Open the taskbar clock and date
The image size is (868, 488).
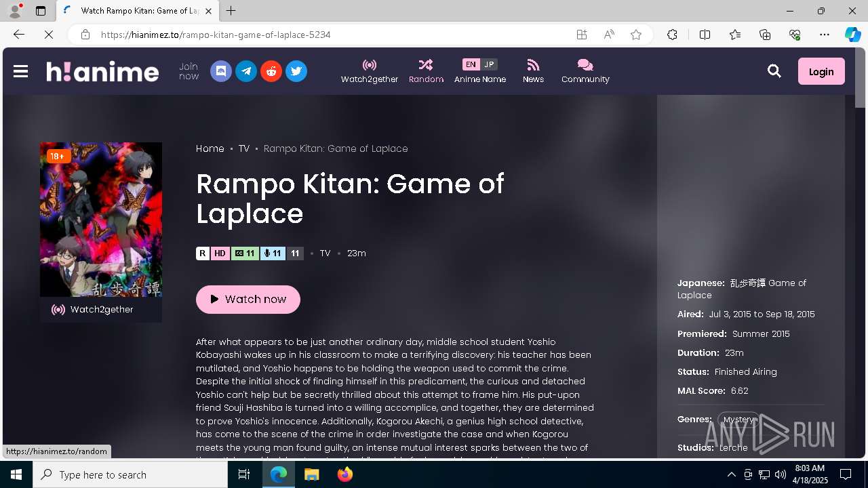tap(810, 474)
